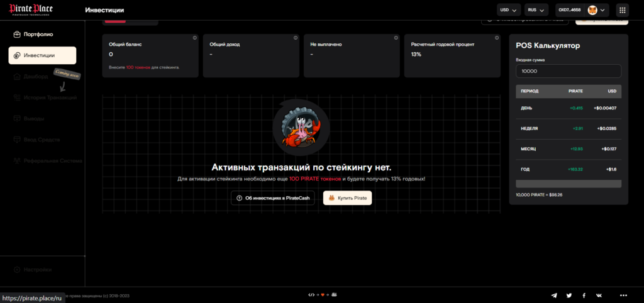The width and height of the screenshot is (644, 303).
Task: Click the calculator grey bar below ГОД
Action: click(569, 184)
